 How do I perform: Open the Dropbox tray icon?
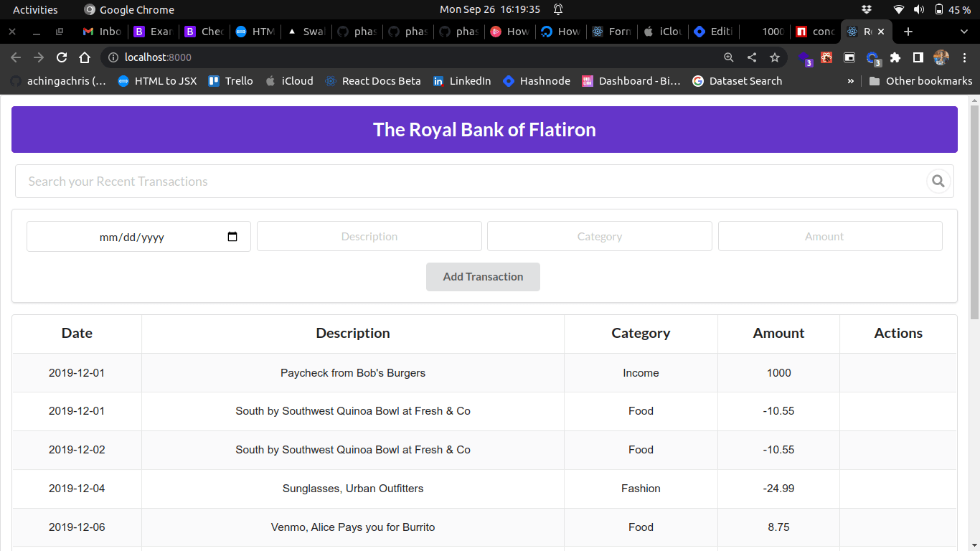point(867,9)
